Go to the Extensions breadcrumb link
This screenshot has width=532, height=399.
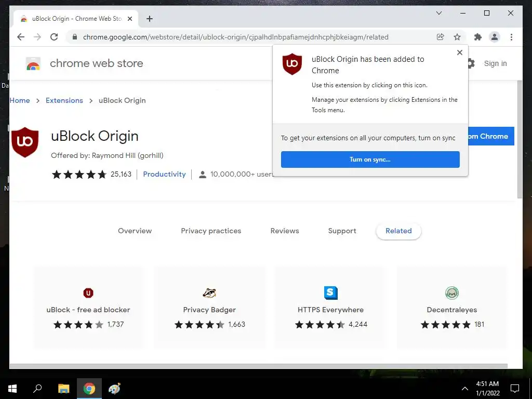pyautogui.click(x=64, y=101)
